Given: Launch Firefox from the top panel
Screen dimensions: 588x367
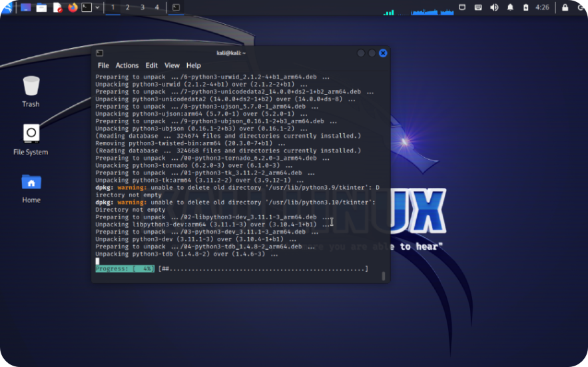Looking at the screenshot, I should pos(73,7).
